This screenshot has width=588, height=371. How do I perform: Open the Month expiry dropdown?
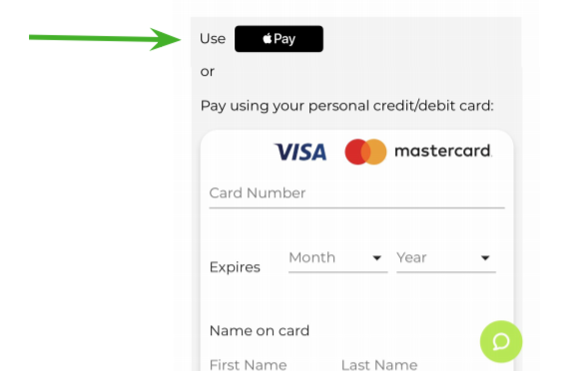pyautogui.click(x=337, y=258)
